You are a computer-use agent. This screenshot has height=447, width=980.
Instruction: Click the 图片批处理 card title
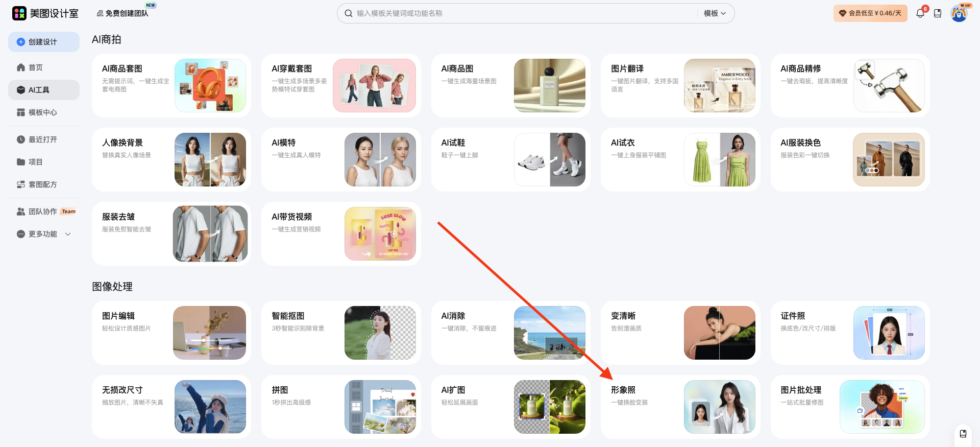(801, 390)
